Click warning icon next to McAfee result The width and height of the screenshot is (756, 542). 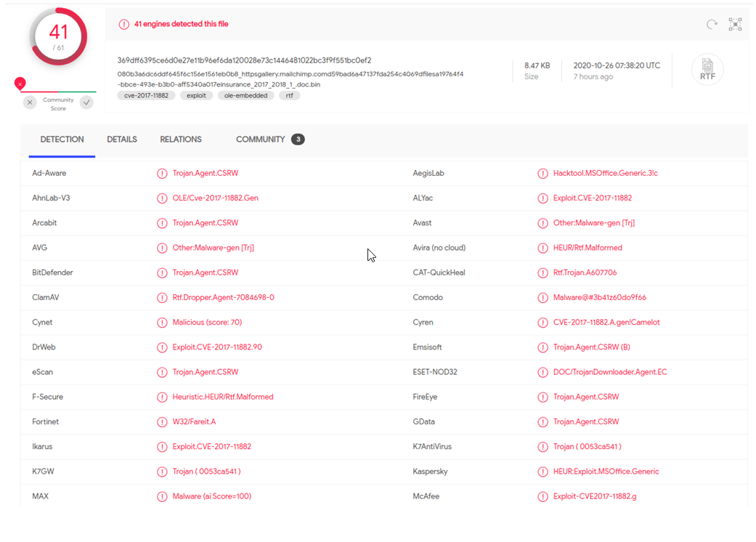coord(543,497)
